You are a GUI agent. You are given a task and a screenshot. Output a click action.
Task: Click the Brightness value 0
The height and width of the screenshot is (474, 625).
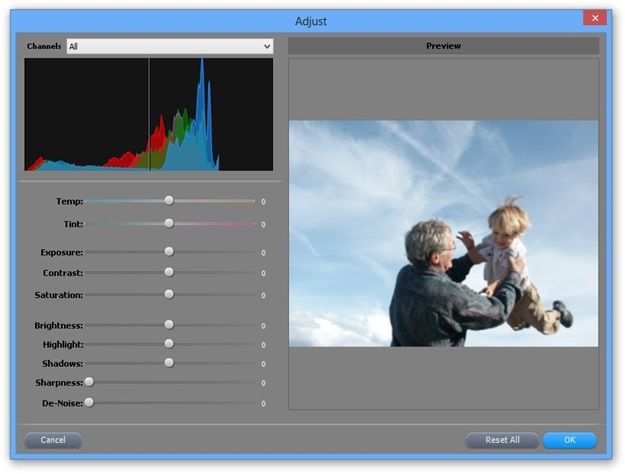[263, 326]
